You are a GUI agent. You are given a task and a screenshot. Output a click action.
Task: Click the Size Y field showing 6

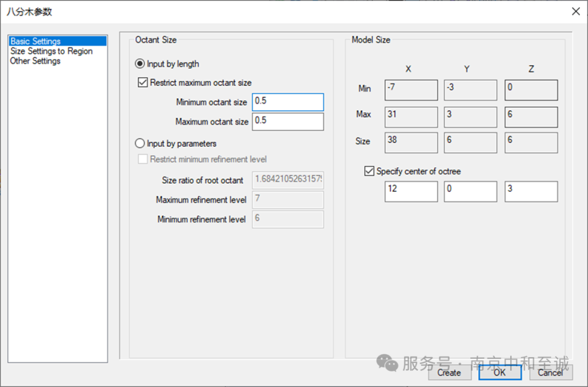[x=470, y=143]
